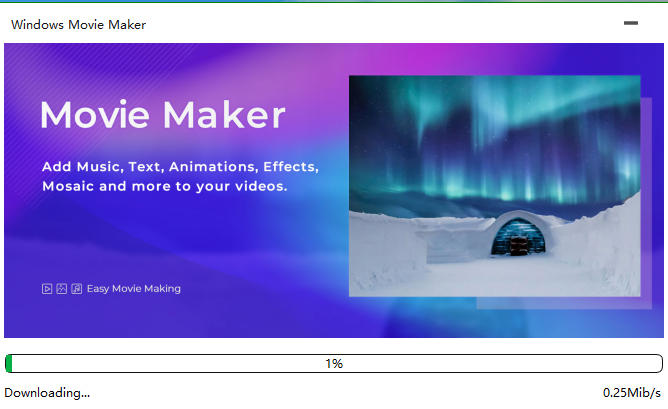
Task: Click the 0.25Mib/s download speed text
Action: click(x=631, y=393)
